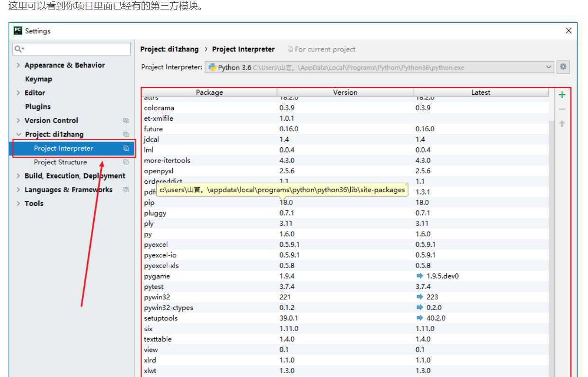This screenshot has height=377, width=588.
Task: Select the six package row
Action: pyautogui.click(x=345, y=329)
